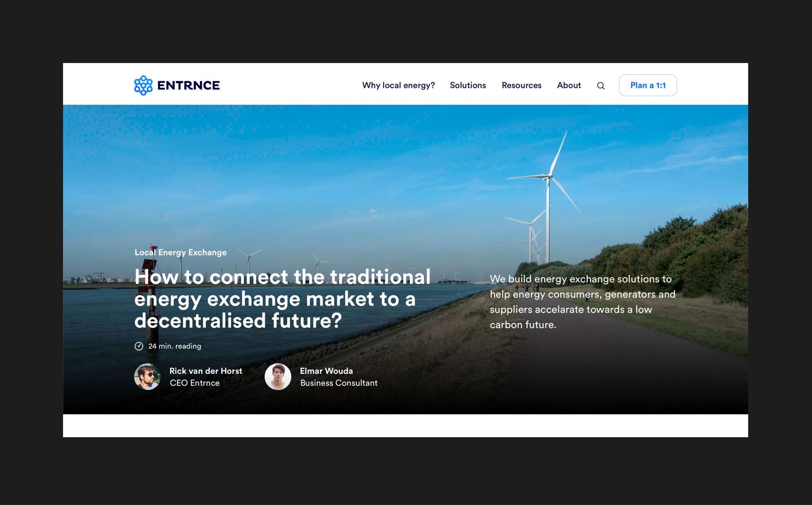Click the Plan a 1:1 button
The image size is (812, 505).
648,85
